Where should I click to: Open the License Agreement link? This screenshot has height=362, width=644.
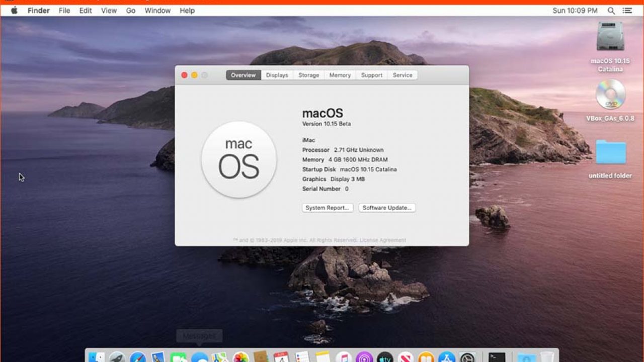click(382, 240)
